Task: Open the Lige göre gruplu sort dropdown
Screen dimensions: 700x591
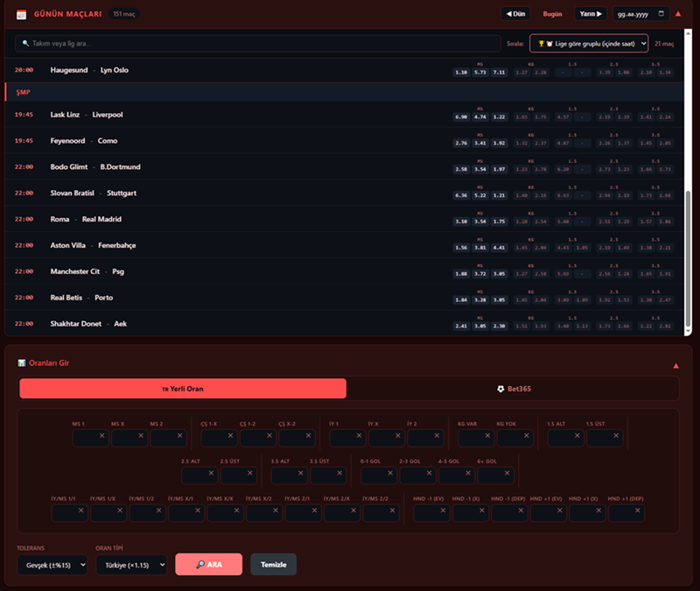Action: (x=589, y=43)
